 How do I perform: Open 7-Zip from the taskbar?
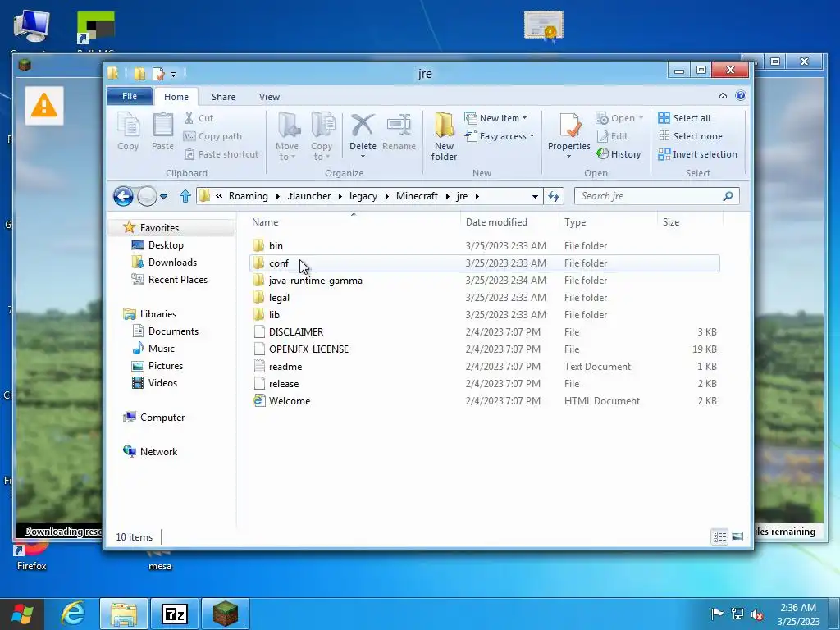[x=175, y=614]
